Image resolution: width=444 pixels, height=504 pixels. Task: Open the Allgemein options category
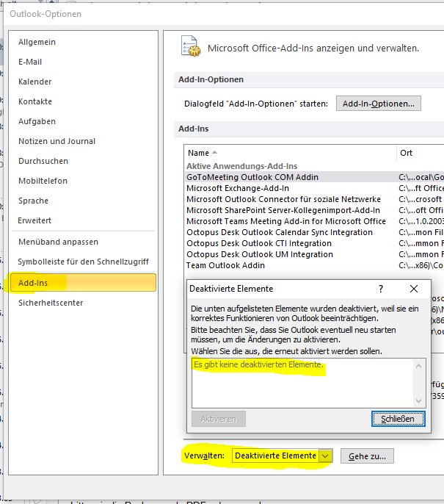pos(37,42)
